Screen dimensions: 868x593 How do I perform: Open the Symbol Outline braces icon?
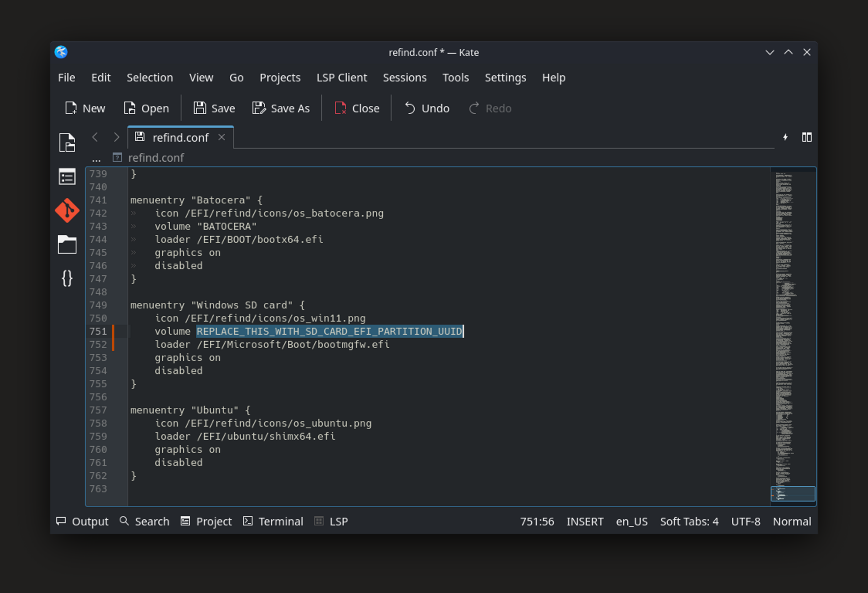pos(67,278)
